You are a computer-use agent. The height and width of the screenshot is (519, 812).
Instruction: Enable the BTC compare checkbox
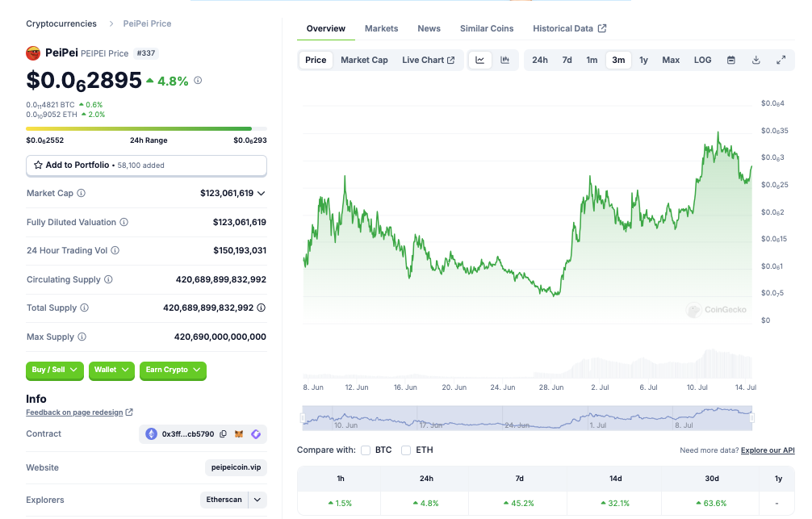coord(366,450)
